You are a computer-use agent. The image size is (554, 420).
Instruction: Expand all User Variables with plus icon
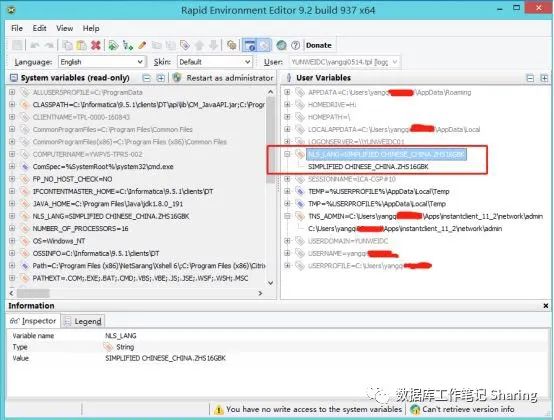544,78
